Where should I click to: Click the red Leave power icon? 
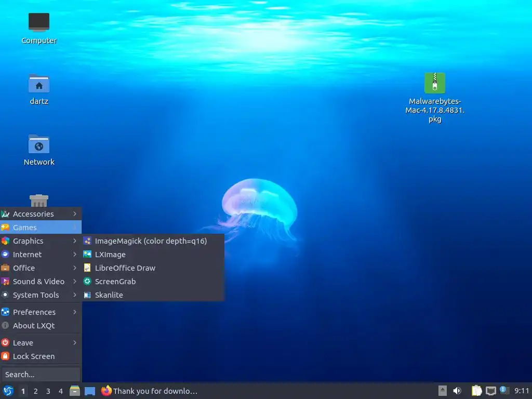[5, 342]
